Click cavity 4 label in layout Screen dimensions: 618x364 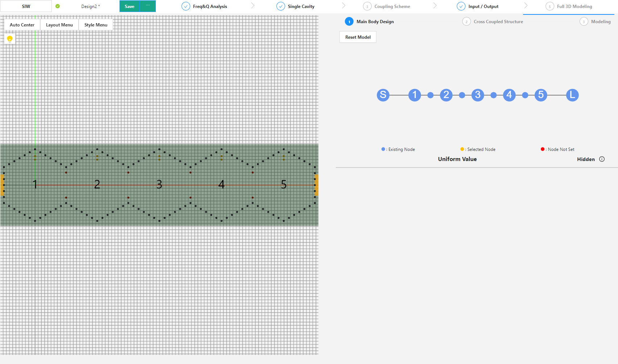point(221,185)
